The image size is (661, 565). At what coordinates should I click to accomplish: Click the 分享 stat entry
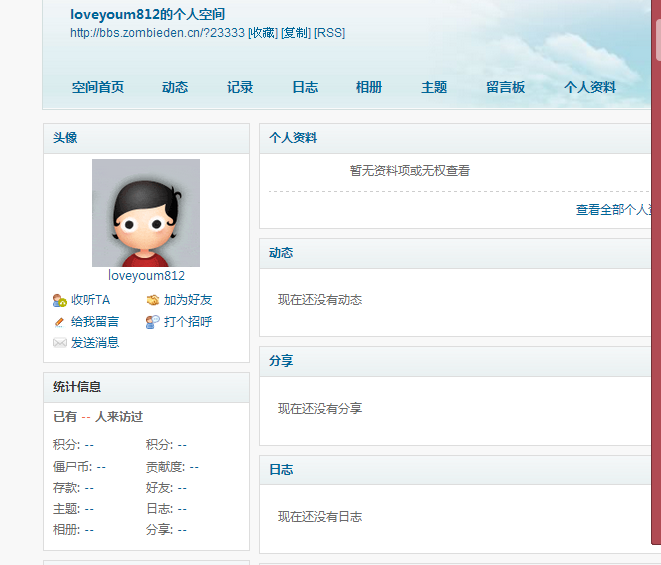166,530
